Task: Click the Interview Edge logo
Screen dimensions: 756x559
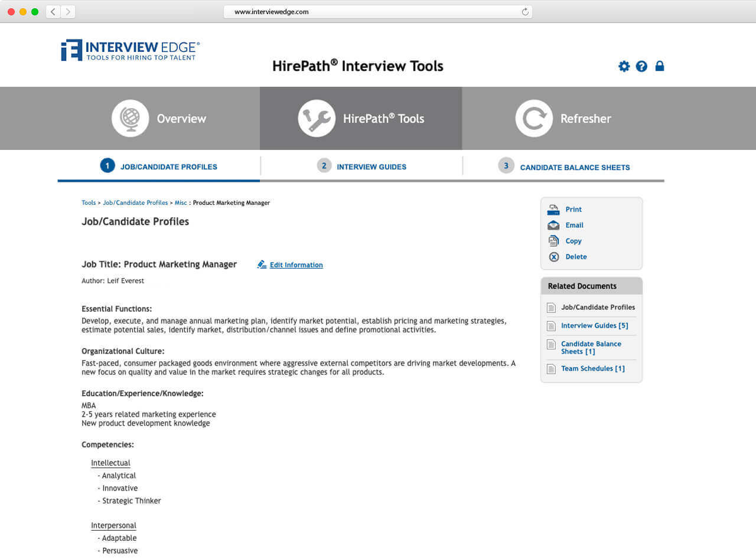Action: pyautogui.click(x=131, y=51)
